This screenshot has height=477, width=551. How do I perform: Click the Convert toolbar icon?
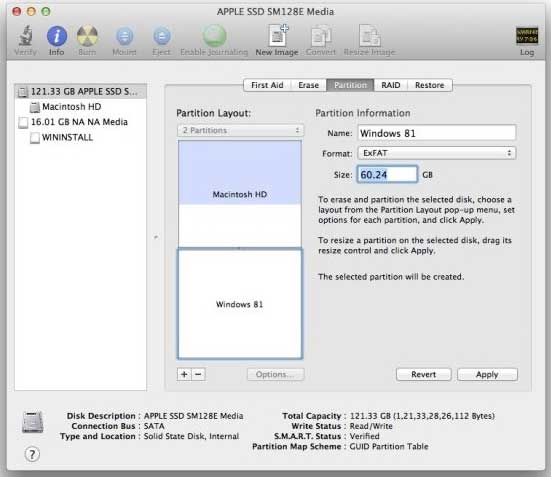coord(321,36)
